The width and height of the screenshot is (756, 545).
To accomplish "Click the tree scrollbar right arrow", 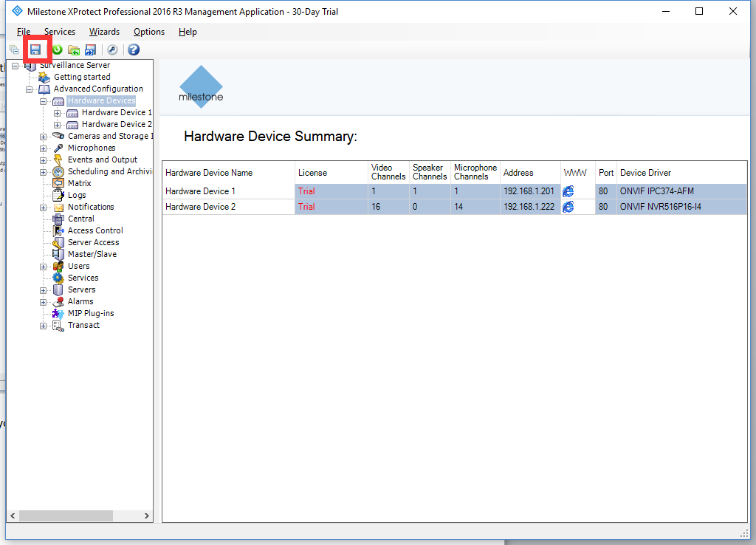I will pyautogui.click(x=147, y=516).
